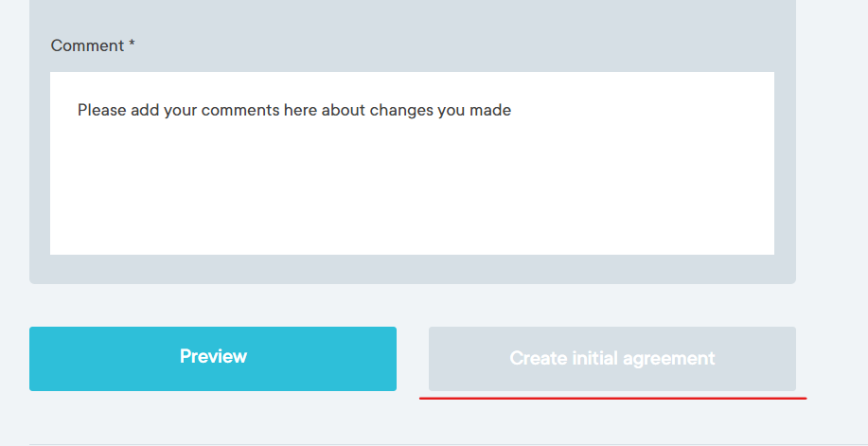The height and width of the screenshot is (446, 868).
Task: Click the "Create initial agreement" label text
Action: point(611,359)
